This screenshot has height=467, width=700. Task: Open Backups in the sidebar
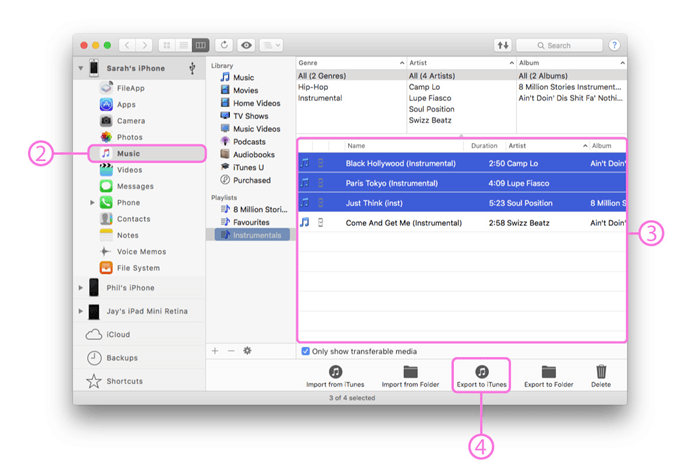(x=112, y=358)
